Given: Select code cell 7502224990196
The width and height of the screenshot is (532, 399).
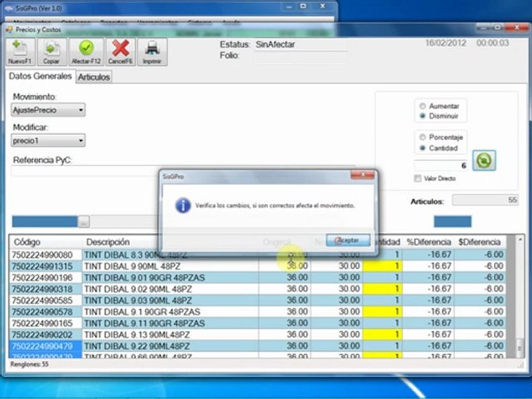Looking at the screenshot, I should tap(46, 278).
